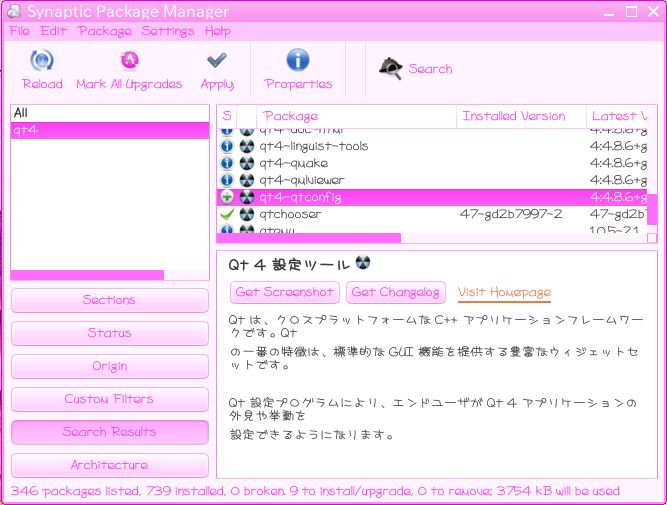Image resolution: width=667 pixels, height=505 pixels.
Task: Click the status icon of qt4-qmake
Action: 227,163
